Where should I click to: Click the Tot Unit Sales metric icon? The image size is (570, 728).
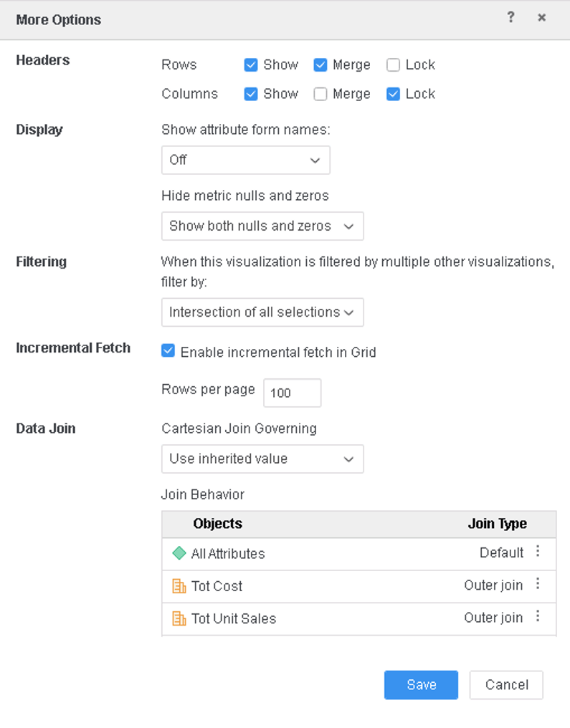click(179, 618)
